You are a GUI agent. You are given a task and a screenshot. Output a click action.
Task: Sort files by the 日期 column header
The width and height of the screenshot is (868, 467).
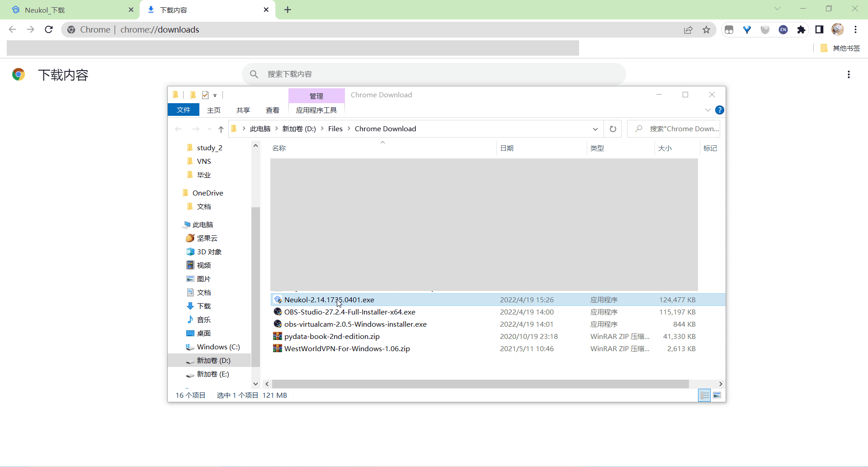coord(542,148)
